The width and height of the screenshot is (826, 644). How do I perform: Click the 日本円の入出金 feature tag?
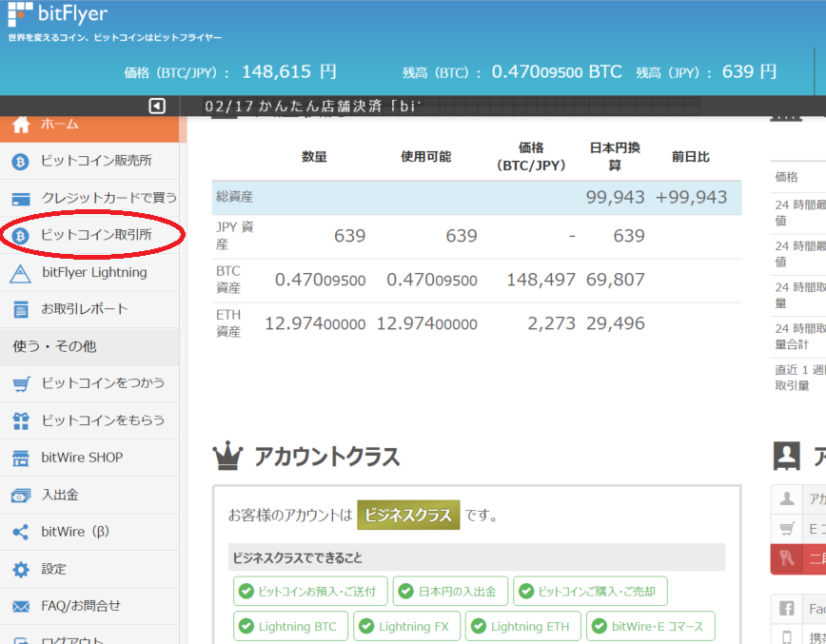point(450,592)
